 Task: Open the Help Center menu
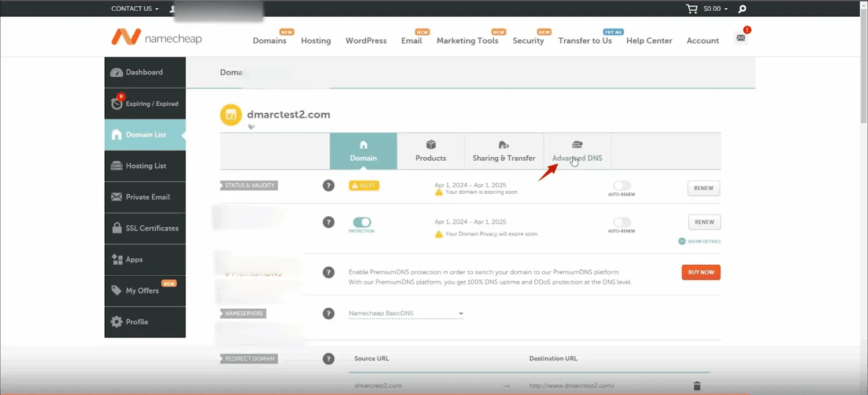(x=649, y=40)
